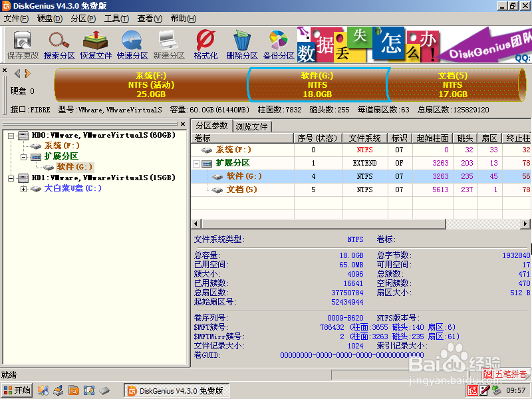
Task: Click the 保存更改 (Save Changes) icon
Action: tap(22, 47)
